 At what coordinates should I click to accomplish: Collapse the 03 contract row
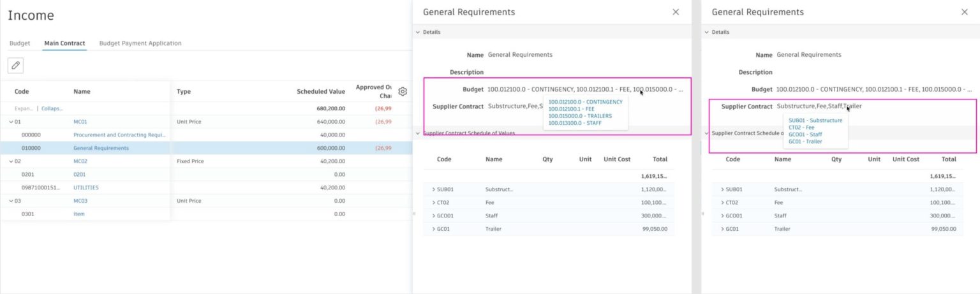[11, 201]
